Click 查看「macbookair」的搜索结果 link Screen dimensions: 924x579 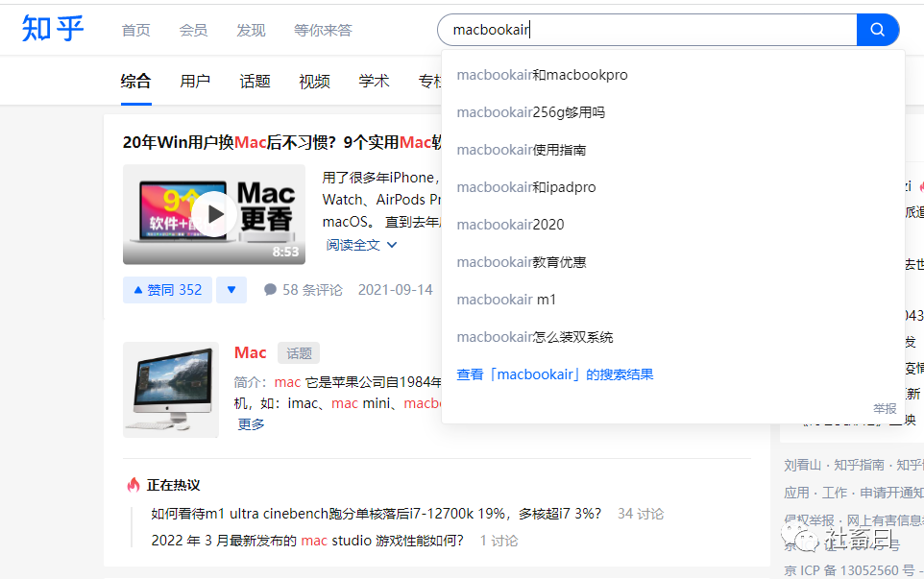[555, 374]
